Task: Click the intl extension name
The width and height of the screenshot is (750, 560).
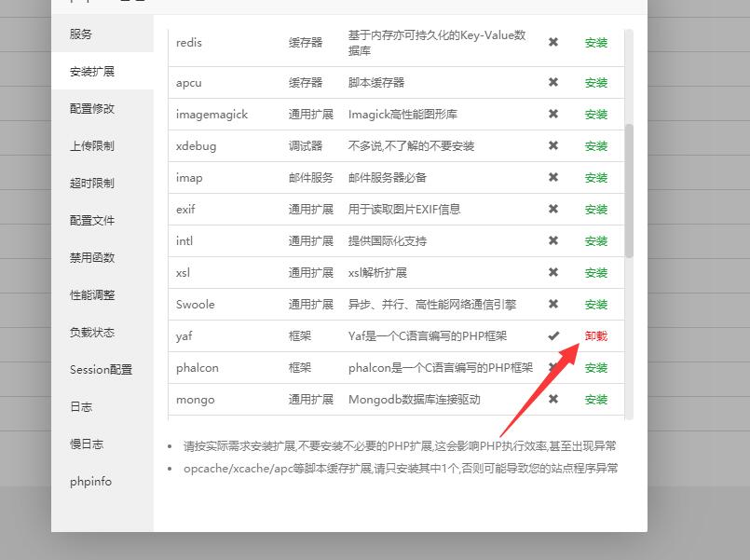Action: pos(184,241)
